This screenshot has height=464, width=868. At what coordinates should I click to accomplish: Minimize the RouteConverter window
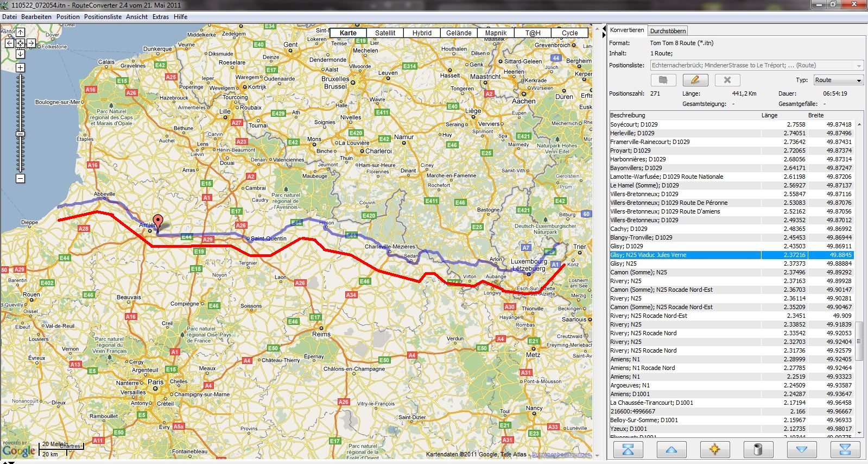tap(819, 4)
